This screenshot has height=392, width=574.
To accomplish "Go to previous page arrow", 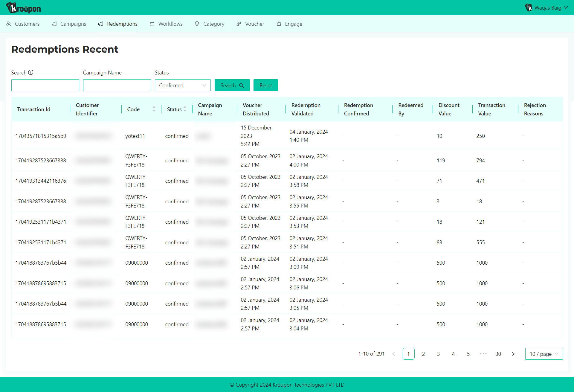I will click(x=393, y=354).
